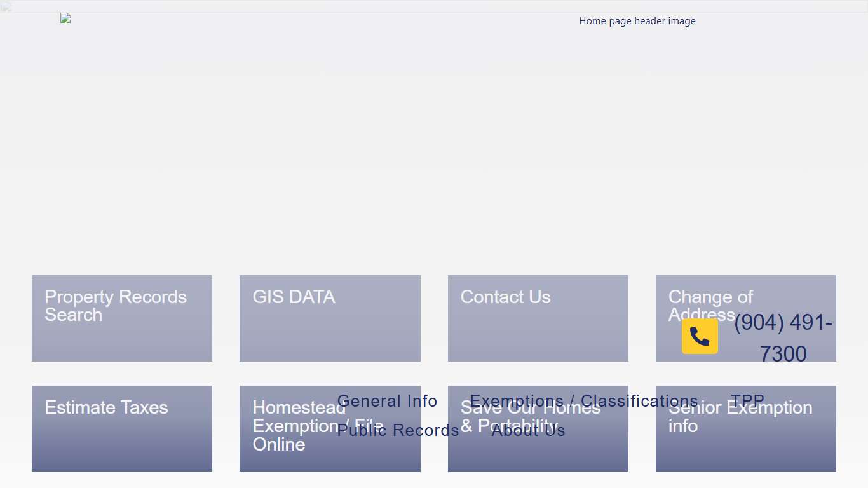This screenshot has width=868, height=488.
Task: Select the Contact Us tile
Action: [538, 318]
